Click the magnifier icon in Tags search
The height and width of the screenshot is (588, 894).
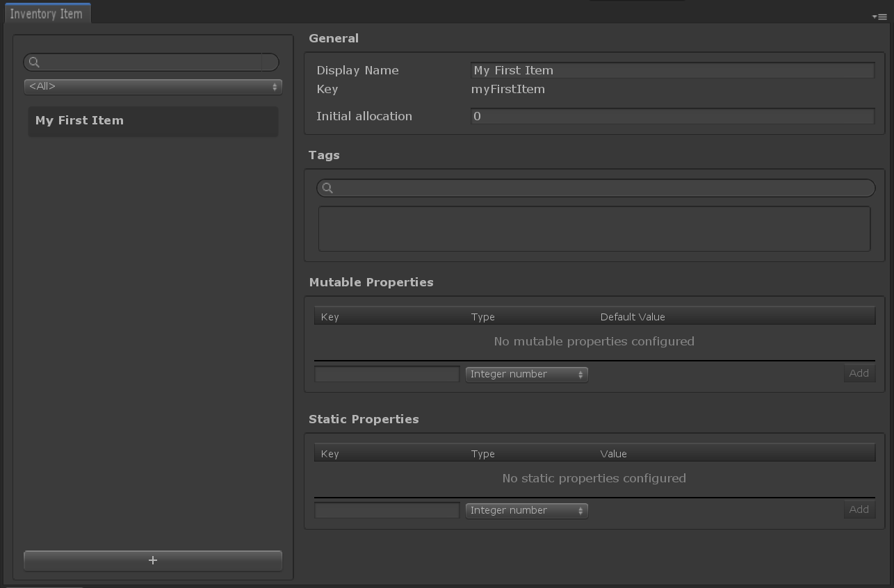[x=327, y=188]
